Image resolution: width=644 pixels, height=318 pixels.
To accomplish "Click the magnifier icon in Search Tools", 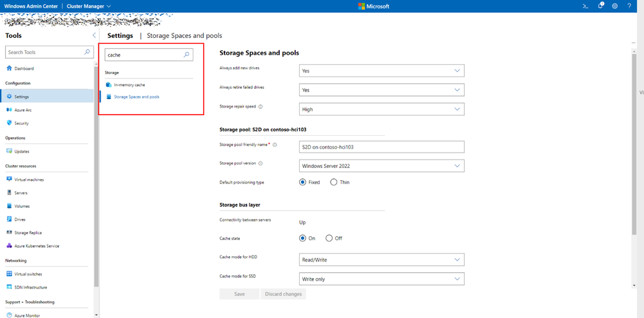I will click(86, 52).
